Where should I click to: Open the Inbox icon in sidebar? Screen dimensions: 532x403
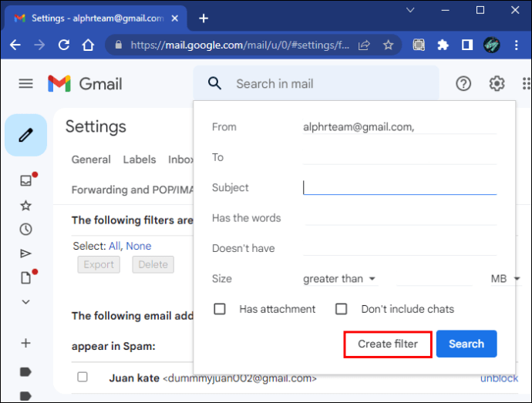(x=25, y=180)
